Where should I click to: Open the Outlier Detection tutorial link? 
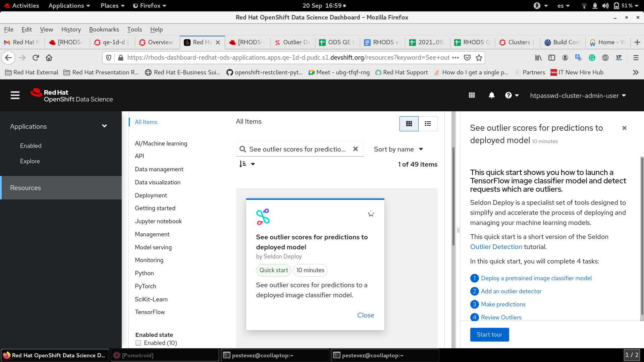coord(496,247)
